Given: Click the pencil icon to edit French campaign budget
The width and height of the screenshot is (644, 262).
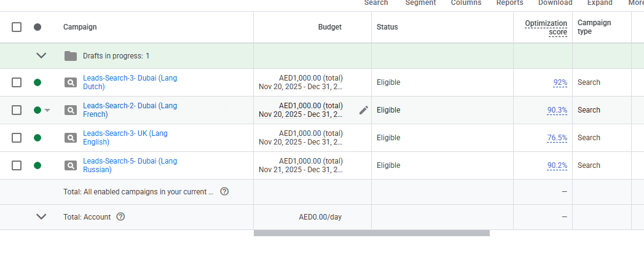Looking at the screenshot, I should 364,110.
